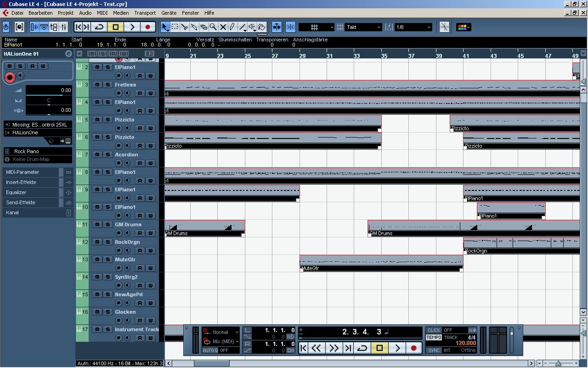
Task: Click the HALionOne output routing field
Action: [38, 132]
